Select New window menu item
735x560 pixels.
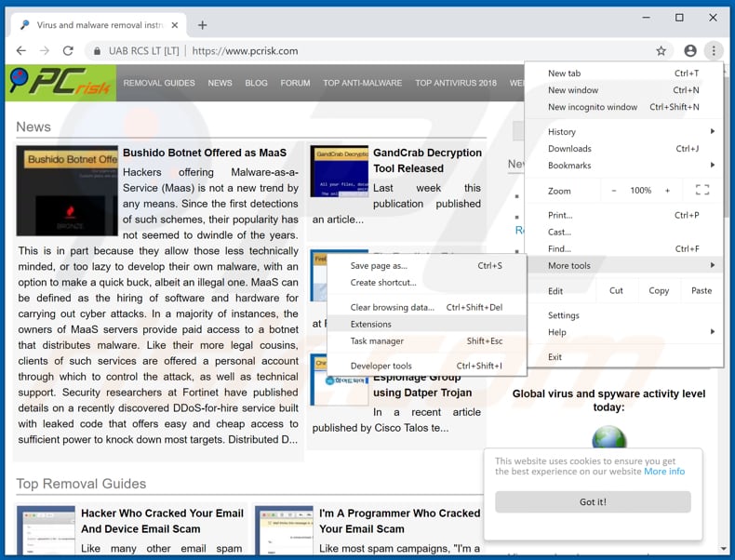(624, 90)
